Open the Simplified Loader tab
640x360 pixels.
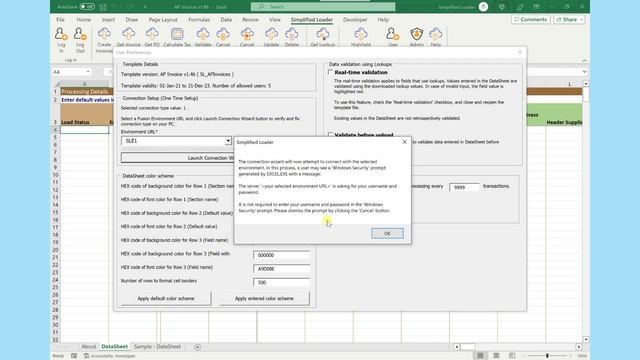[x=311, y=20]
